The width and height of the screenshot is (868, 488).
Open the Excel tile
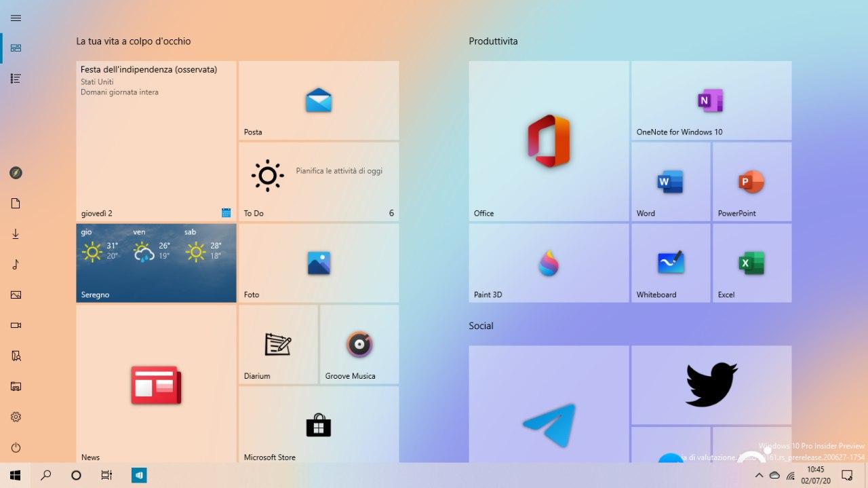point(752,263)
